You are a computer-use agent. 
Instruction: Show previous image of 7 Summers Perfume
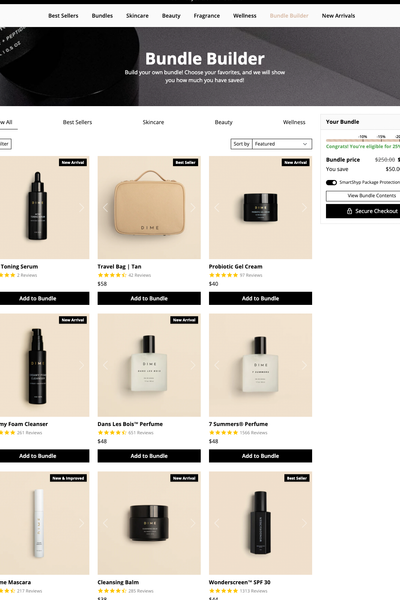coord(217,365)
